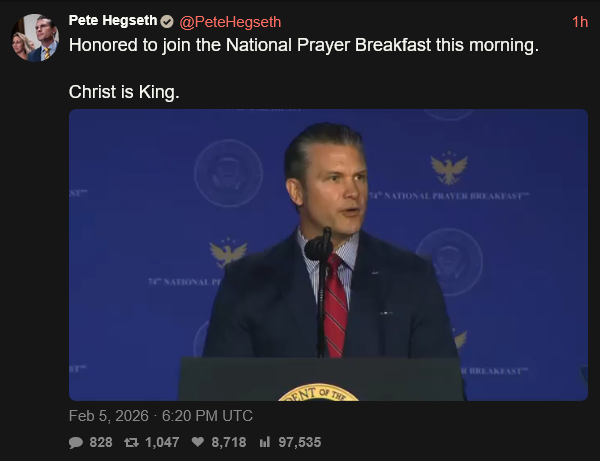Open the 1h relative timestamp link
Image resolution: width=600 pixels, height=461 pixels.
(x=580, y=21)
